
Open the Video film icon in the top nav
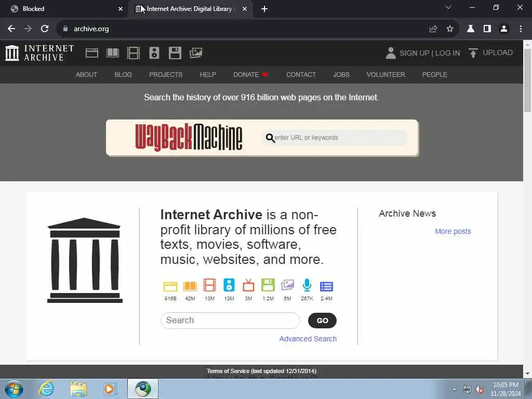tap(134, 53)
